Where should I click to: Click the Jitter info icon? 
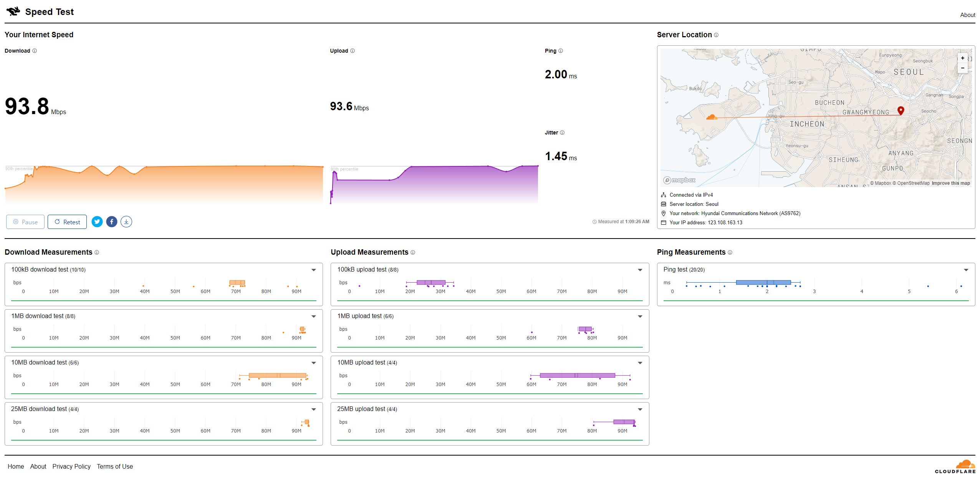562,133
